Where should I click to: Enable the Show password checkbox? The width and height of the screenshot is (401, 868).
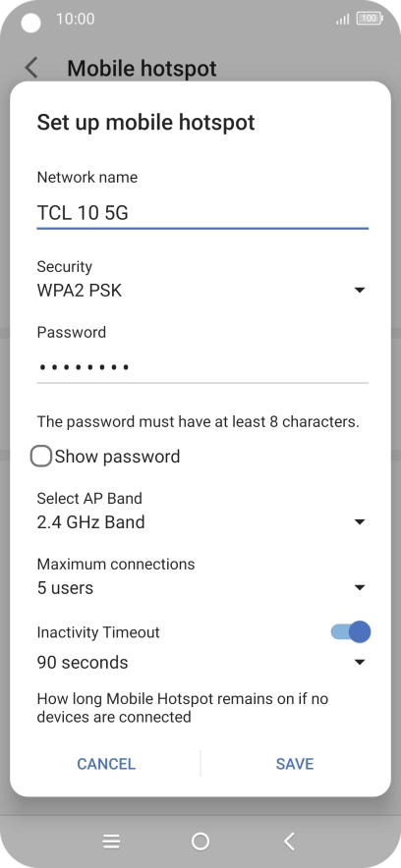pyautogui.click(x=41, y=457)
